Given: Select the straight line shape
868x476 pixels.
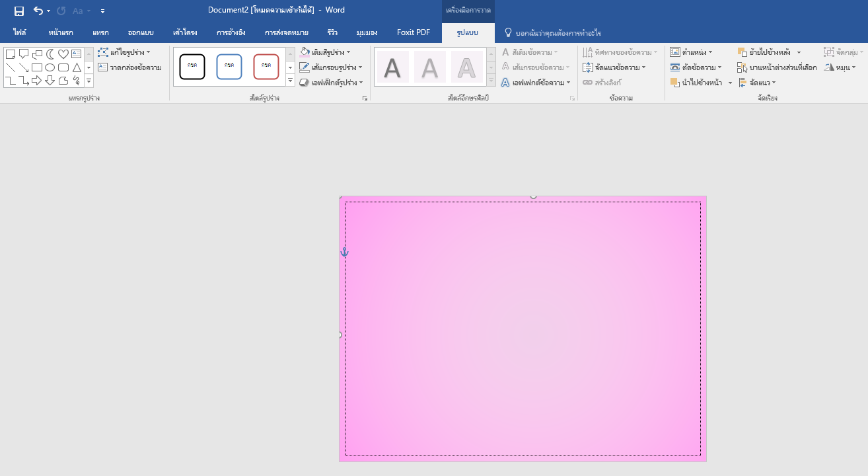Looking at the screenshot, I should coord(11,67).
